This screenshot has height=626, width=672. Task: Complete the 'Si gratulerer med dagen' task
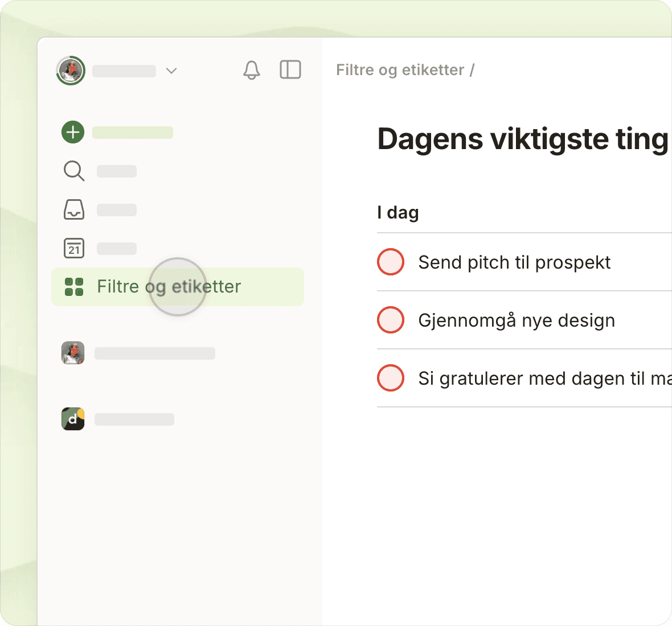point(391,378)
